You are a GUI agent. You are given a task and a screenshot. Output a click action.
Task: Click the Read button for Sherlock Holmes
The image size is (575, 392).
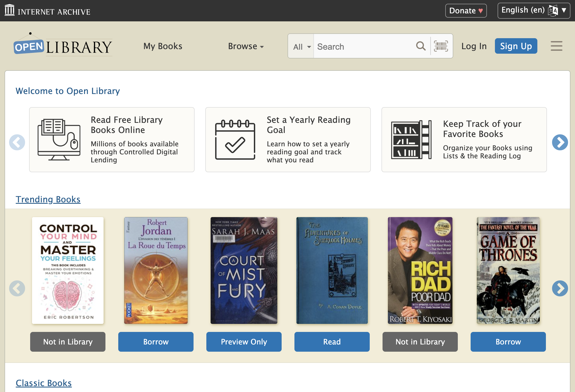[x=332, y=342]
